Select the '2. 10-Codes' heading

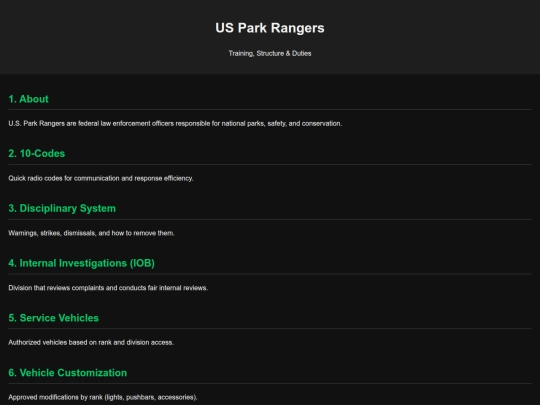point(37,154)
